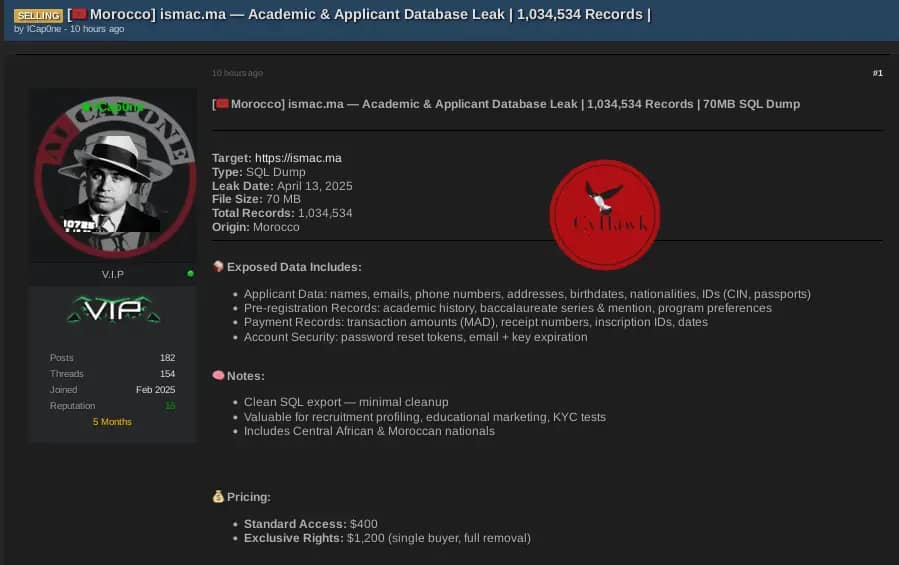Click the Joined date Feb 2025
899x565 pixels.
tap(155, 390)
